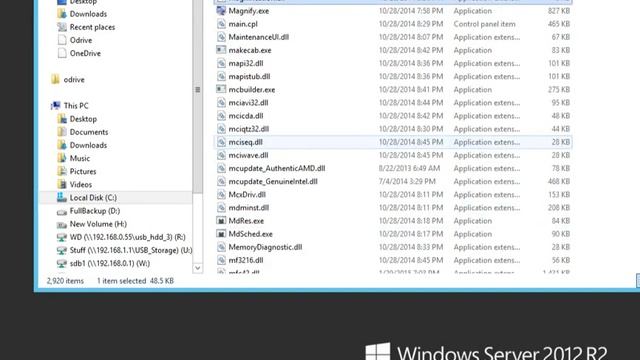Select the file McxDriv.dll
The width and height of the screenshot is (640, 360).
pyautogui.click(x=247, y=195)
